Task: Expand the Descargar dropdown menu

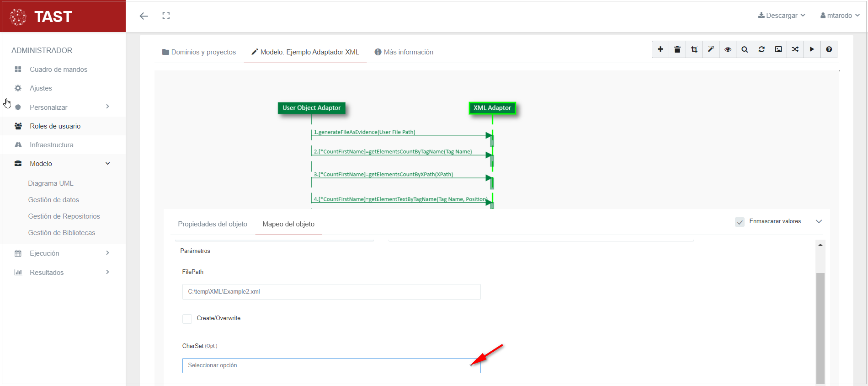Action: [x=781, y=16]
